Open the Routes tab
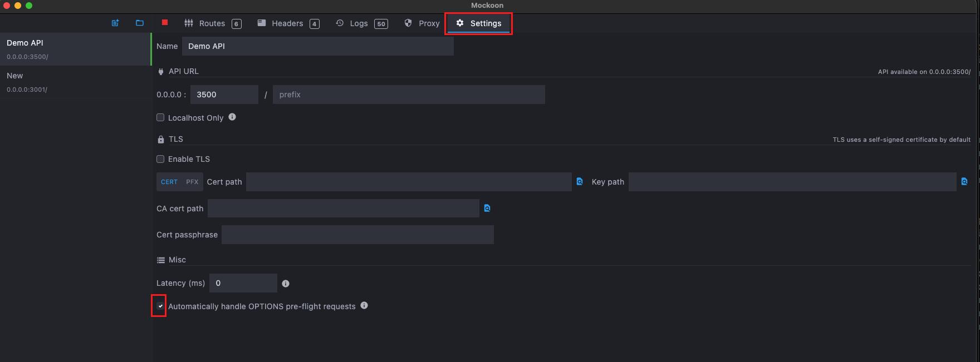Viewport: 980px width, 362px height. [212, 23]
